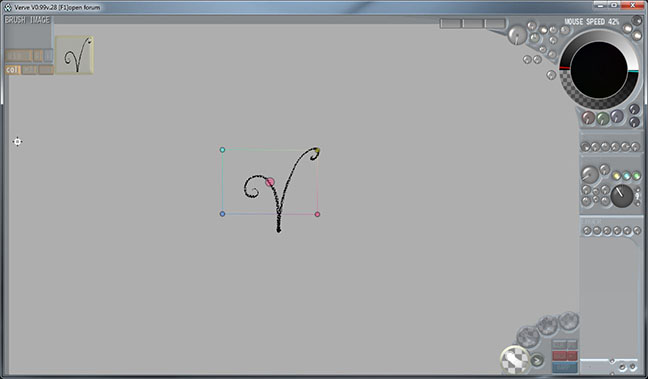Click the large gray knob near top toolbar

pyautogui.click(x=517, y=35)
